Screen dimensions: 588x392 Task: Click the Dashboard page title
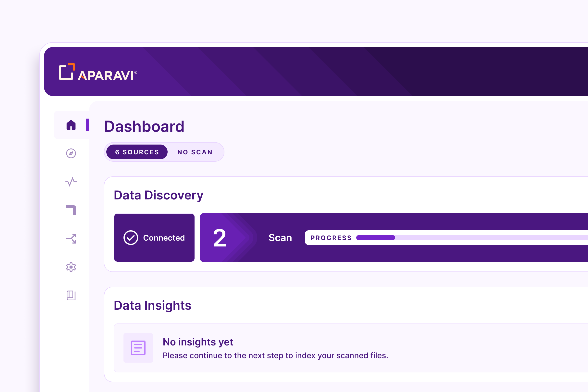pos(144,126)
